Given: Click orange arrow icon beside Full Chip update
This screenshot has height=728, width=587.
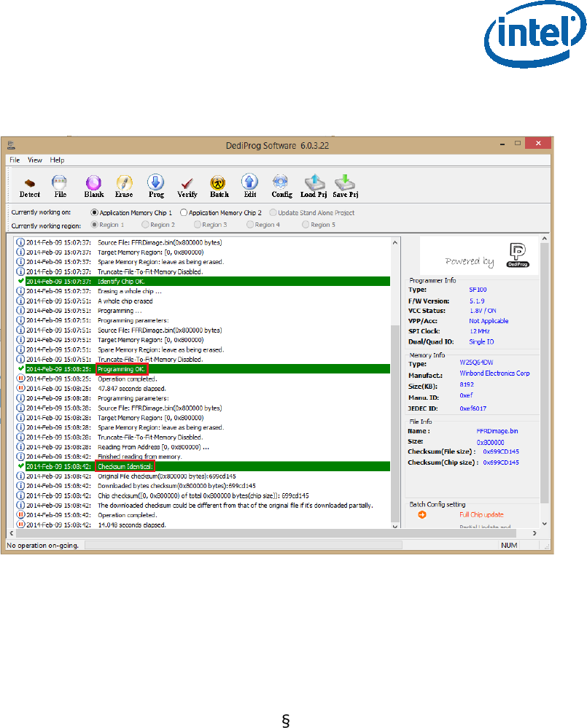Looking at the screenshot, I should click(421, 514).
